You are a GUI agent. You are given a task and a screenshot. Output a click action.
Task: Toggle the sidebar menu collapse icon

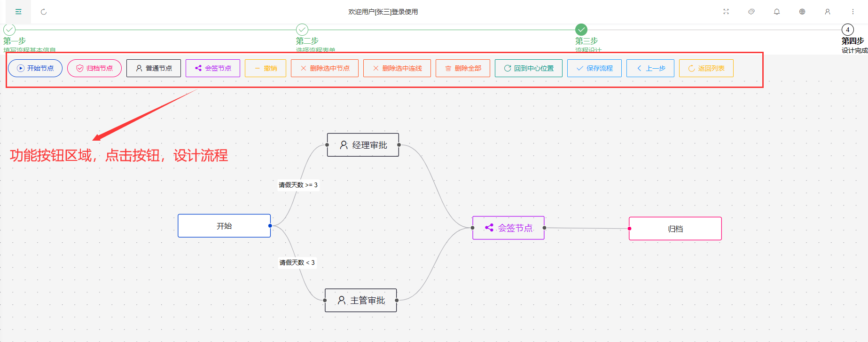18,12
